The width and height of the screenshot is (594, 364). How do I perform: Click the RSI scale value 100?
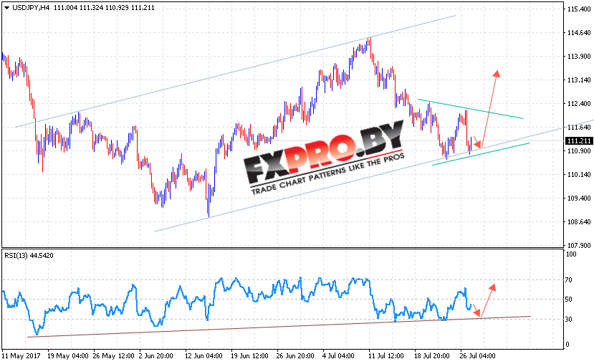571,254
